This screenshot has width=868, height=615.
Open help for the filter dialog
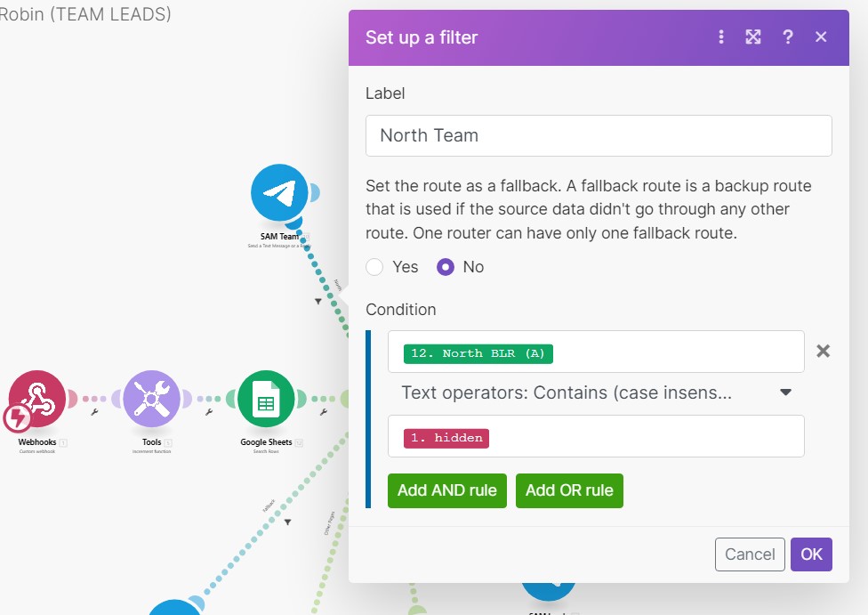[787, 37]
